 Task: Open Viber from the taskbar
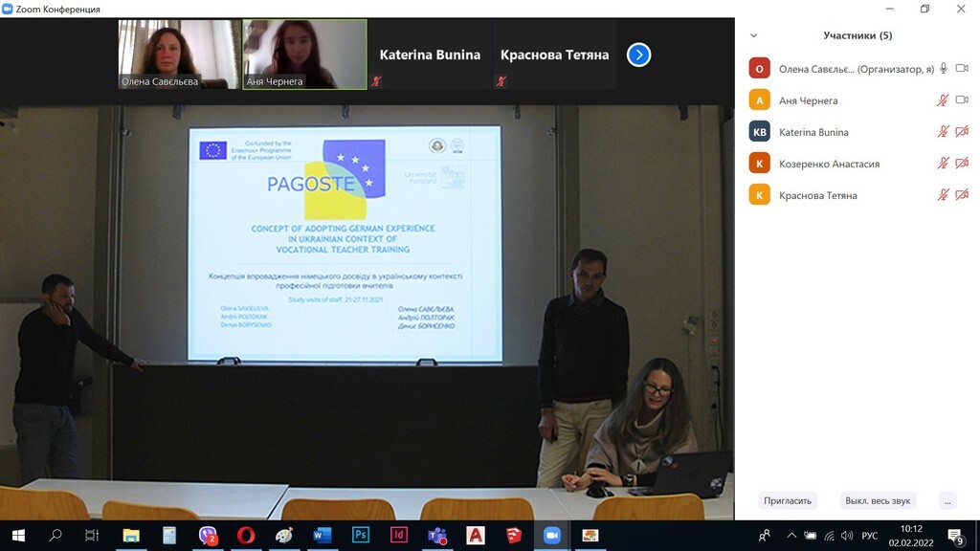tap(208, 536)
